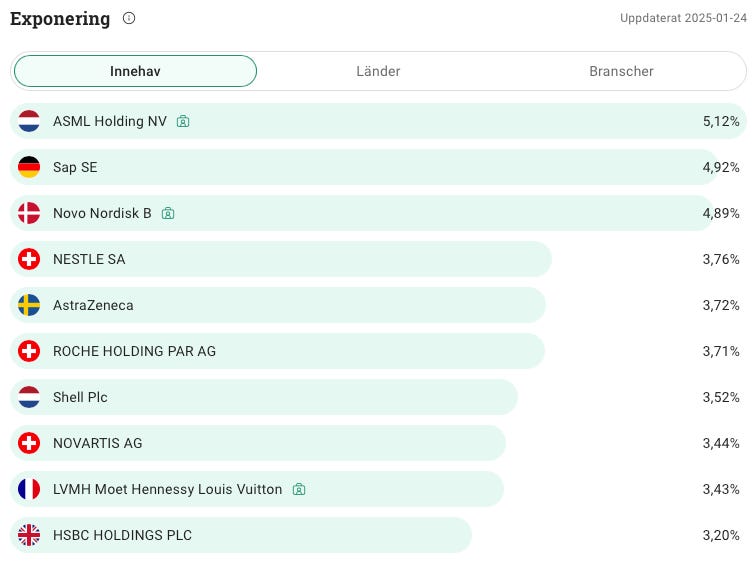Switch to the Länder tab
Image resolution: width=754 pixels, height=565 pixels.
tap(378, 71)
